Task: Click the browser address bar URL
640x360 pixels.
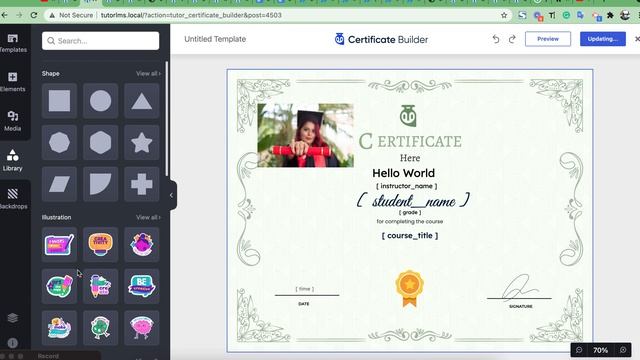Action: 191,15
